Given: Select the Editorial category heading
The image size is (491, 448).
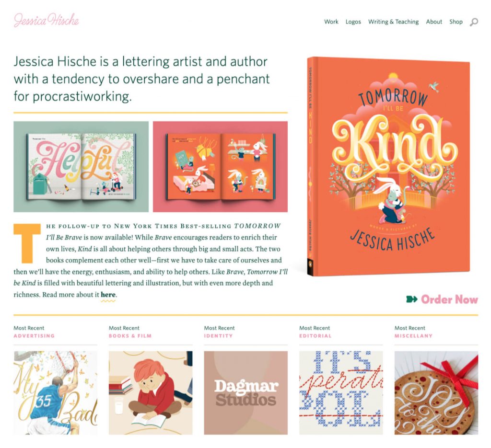Looking at the screenshot, I should coord(315,336).
